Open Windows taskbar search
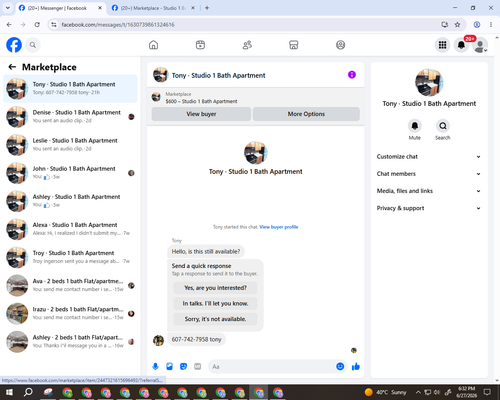 pos(28,392)
